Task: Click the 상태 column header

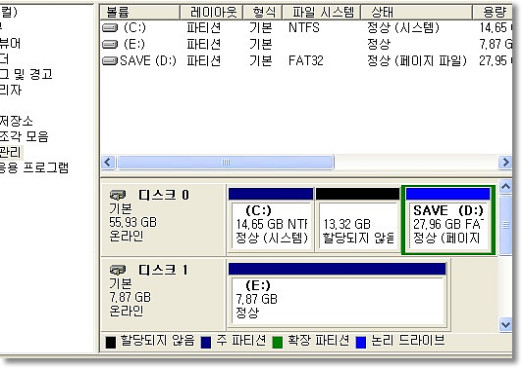Action: (x=417, y=12)
